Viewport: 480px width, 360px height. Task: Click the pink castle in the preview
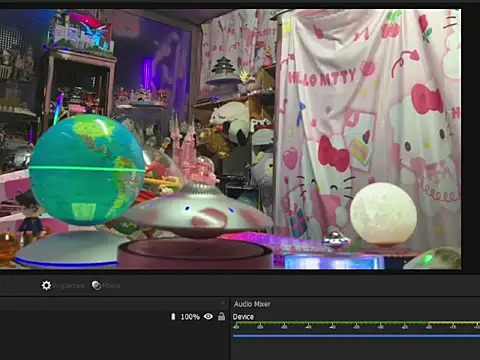click(x=192, y=153)
